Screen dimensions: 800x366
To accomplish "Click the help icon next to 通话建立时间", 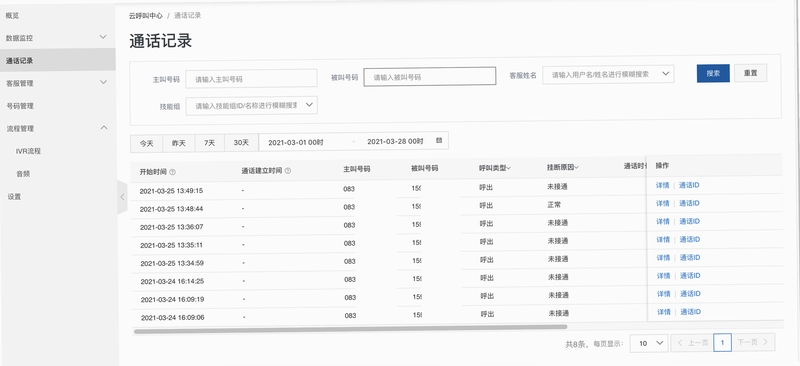I will point(288,171).
